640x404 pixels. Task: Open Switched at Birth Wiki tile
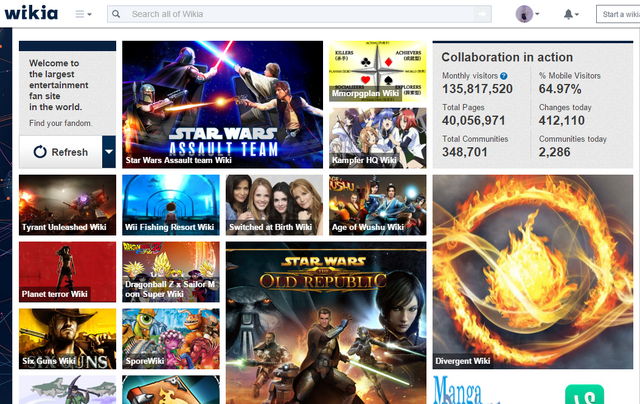coord(274,205)
